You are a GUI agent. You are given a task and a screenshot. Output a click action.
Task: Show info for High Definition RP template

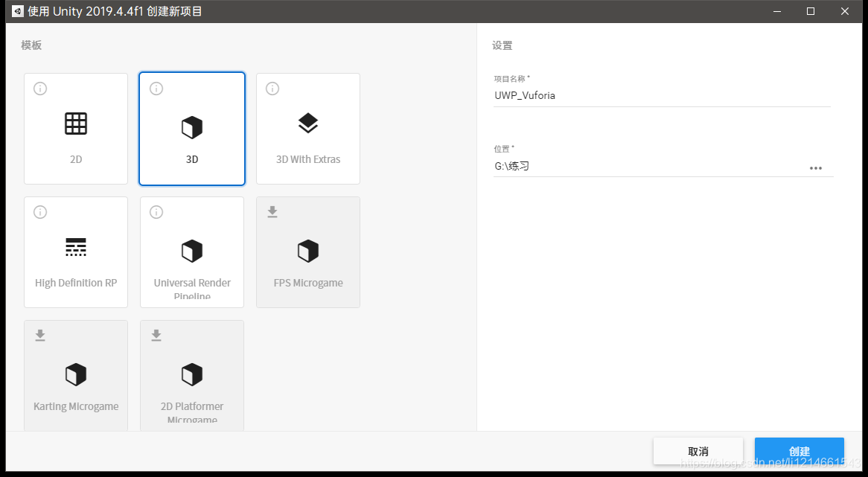[40, 212]
